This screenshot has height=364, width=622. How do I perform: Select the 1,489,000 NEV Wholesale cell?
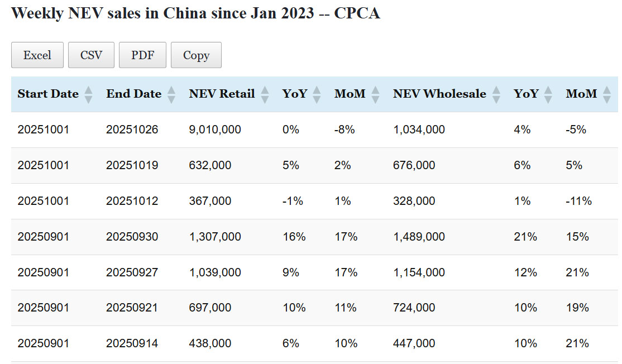(419, 237)
